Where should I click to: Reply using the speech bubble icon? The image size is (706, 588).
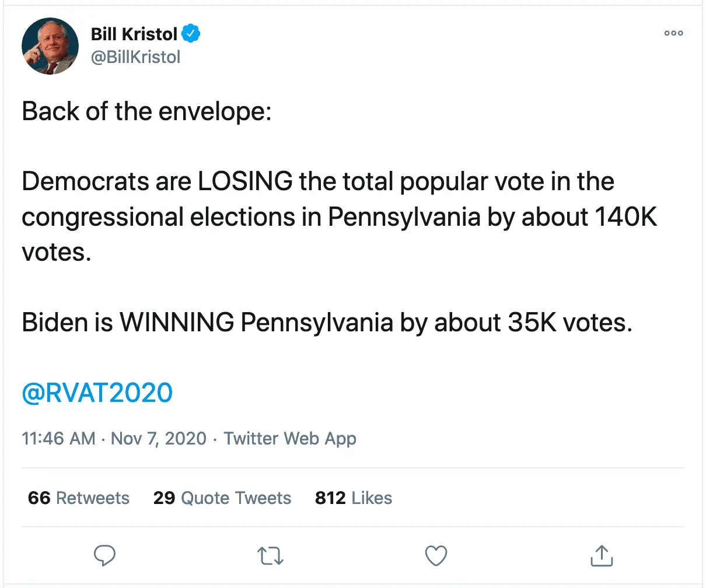(x=105, y=556)
